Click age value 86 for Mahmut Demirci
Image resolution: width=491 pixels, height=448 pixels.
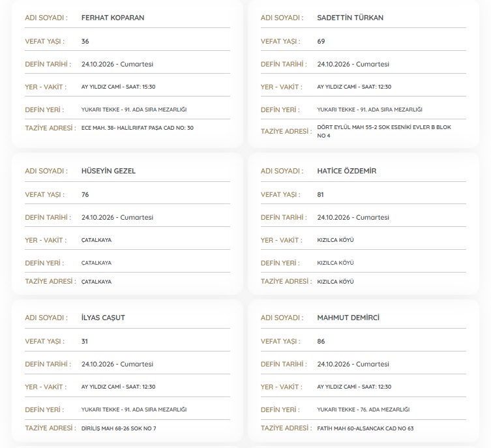point(321,342)
